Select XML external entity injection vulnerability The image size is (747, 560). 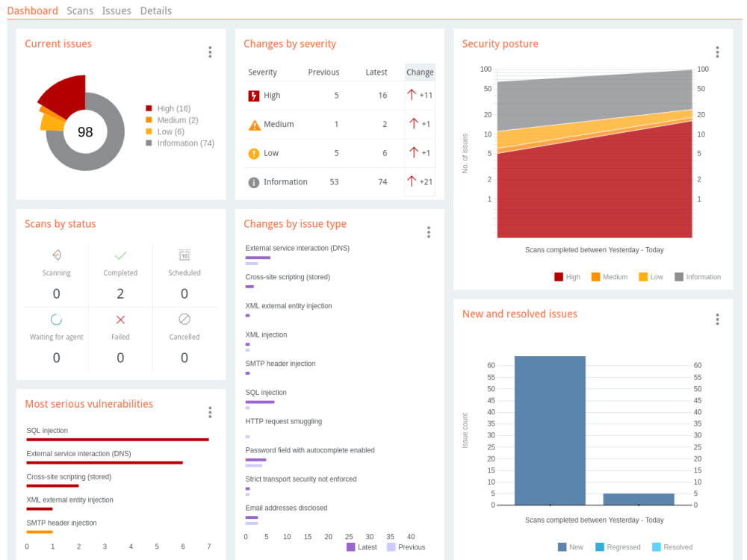tap(69, 500)
